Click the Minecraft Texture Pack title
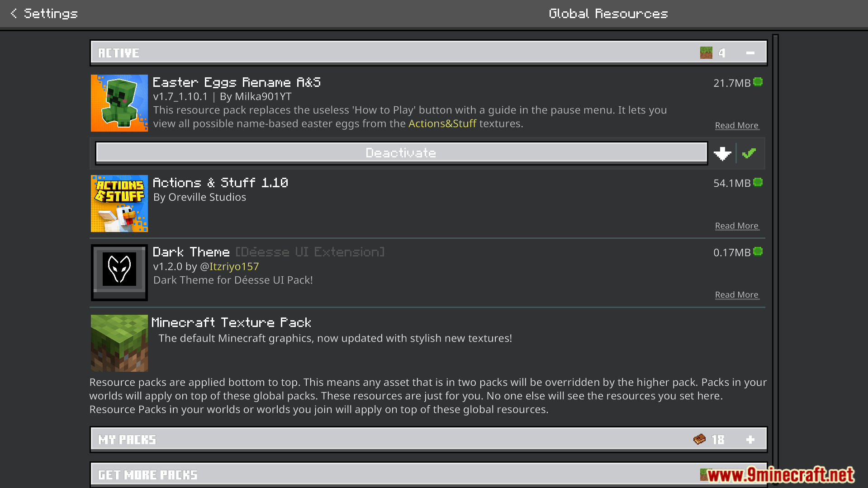The image size is (868, 488). (x=231, y=322)
